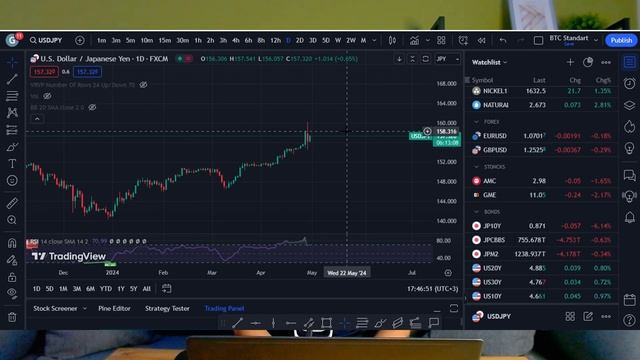Open the Chats panel icon
Image resolution: width=640 pixels, height=360 pixels.
click(629, 176)
